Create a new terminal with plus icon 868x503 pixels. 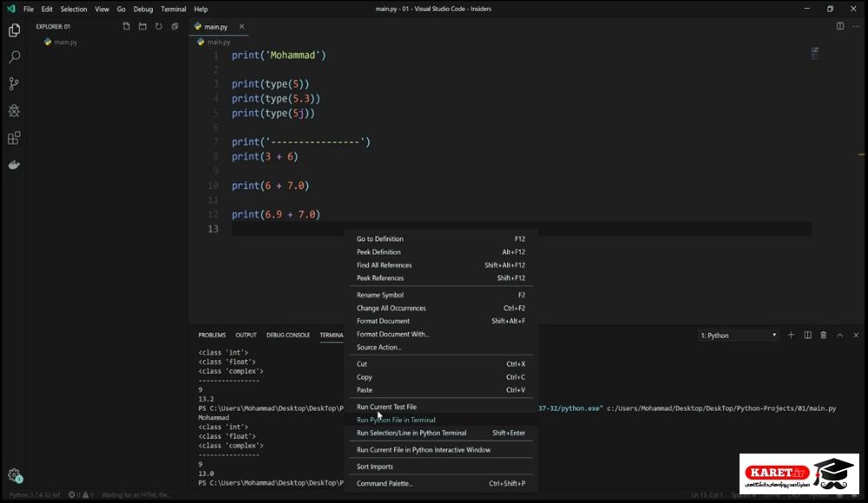(791, 335)
